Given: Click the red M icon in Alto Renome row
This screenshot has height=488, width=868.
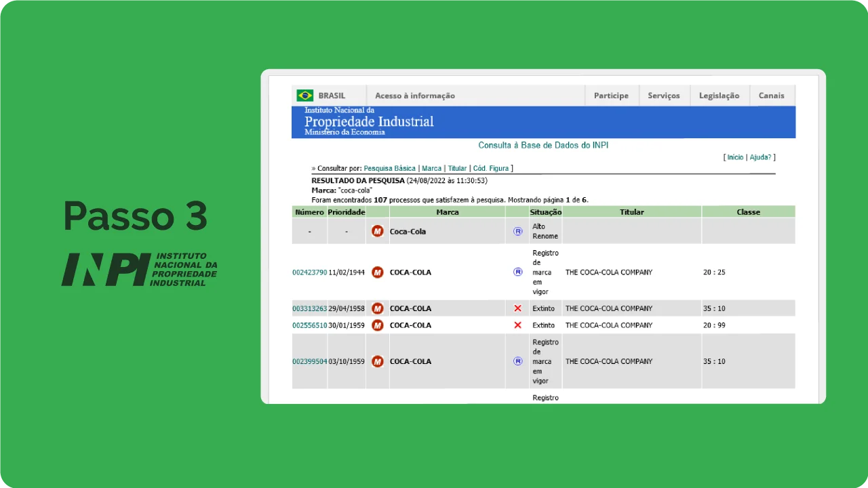Looking at the screenshot, I should [x=378, y=231].
